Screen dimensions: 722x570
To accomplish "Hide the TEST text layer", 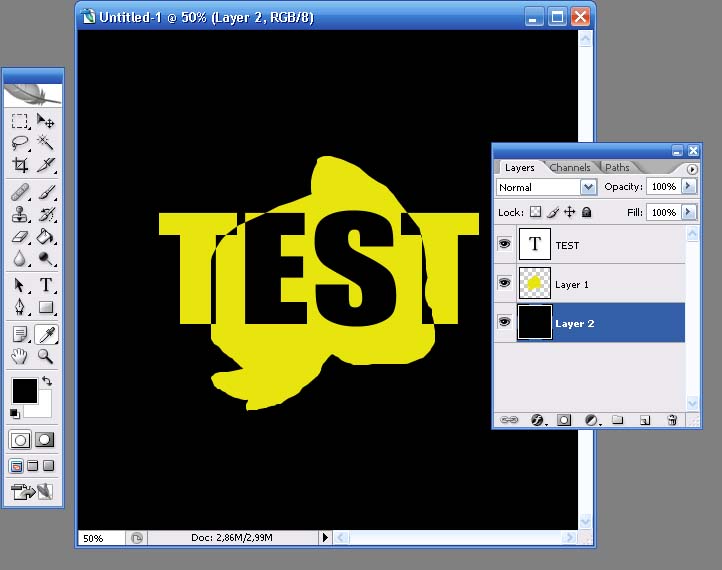I will 505,243.
